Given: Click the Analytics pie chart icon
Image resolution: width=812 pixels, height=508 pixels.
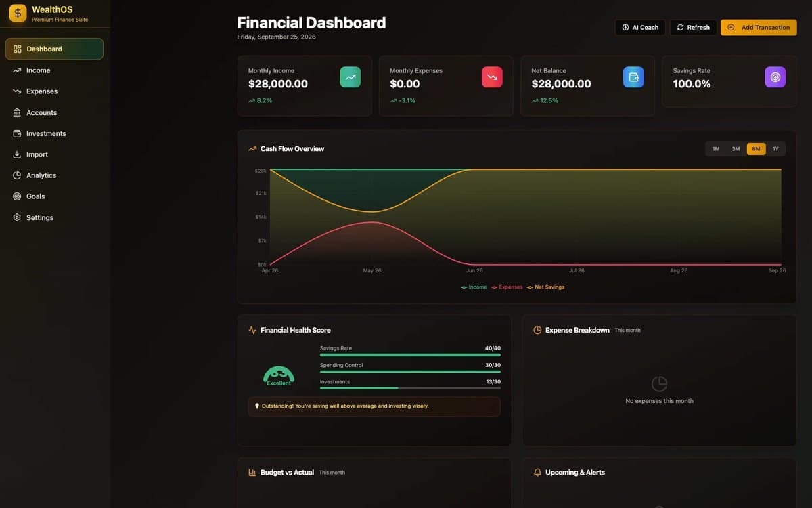Looking at the screenshot, I should (x=18, y=175).
